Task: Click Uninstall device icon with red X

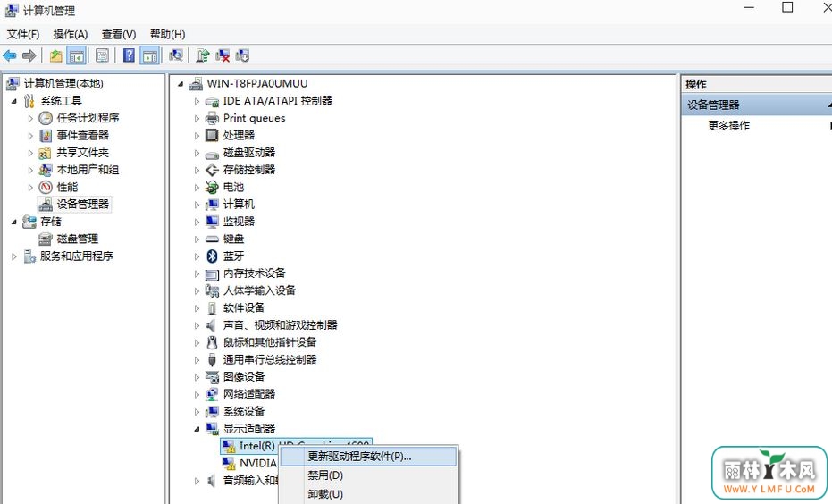Action: (x=223, y=55)
